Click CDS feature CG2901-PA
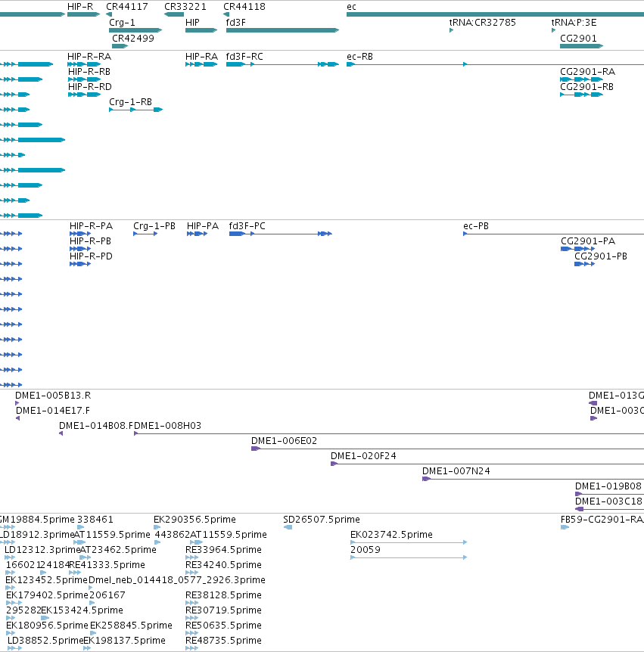This screenshot has width=644, height=652. pos(578,249)
